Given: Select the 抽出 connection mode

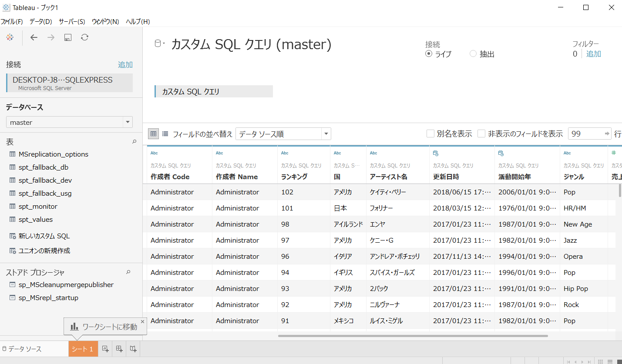Looking at the screenshot, I should point(473,54).
